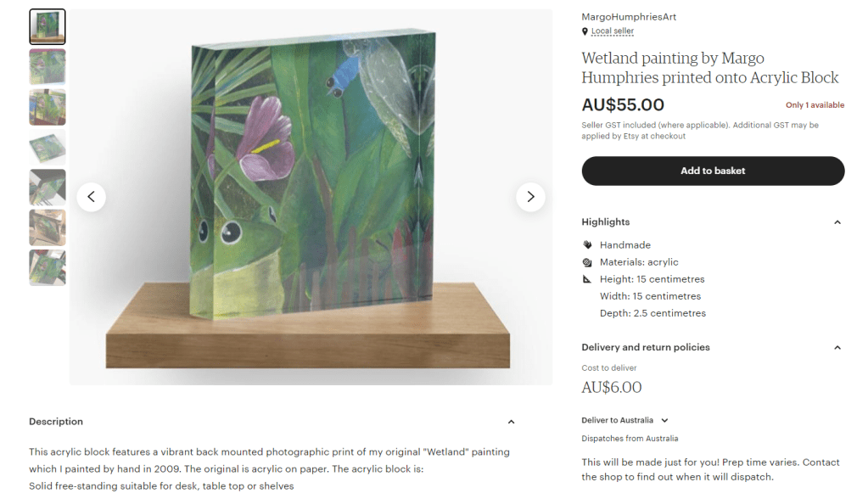The height and width of the screenshot is (499, 868).
Task: Select the second product thumbnail
Action: [x=48, y=67]
